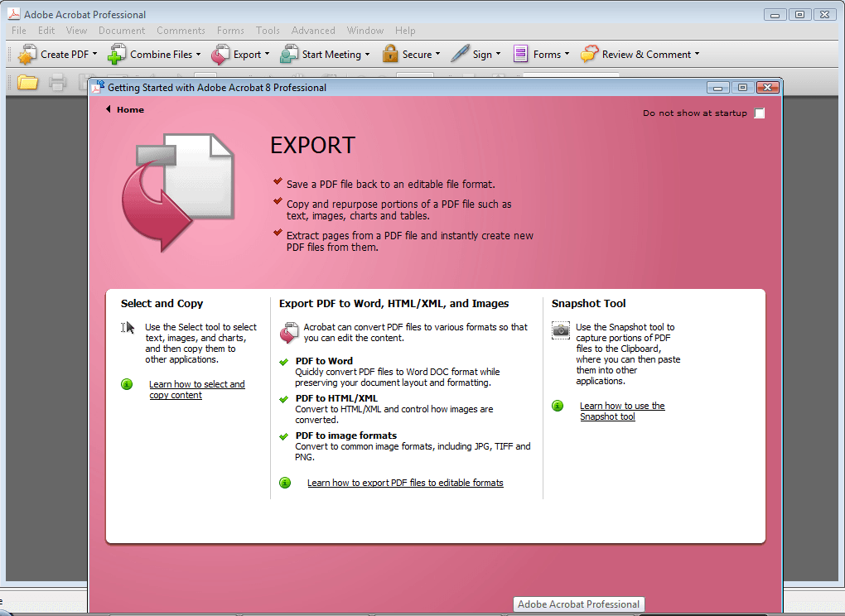
Task: Click green info icon beside Snapshot tool link
Action: [x=558, y=406]
